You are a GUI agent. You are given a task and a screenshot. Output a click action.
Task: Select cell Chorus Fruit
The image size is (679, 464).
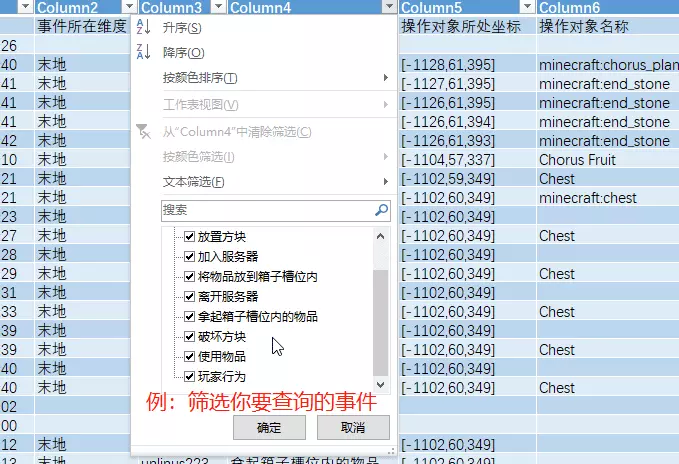[608, 160]
